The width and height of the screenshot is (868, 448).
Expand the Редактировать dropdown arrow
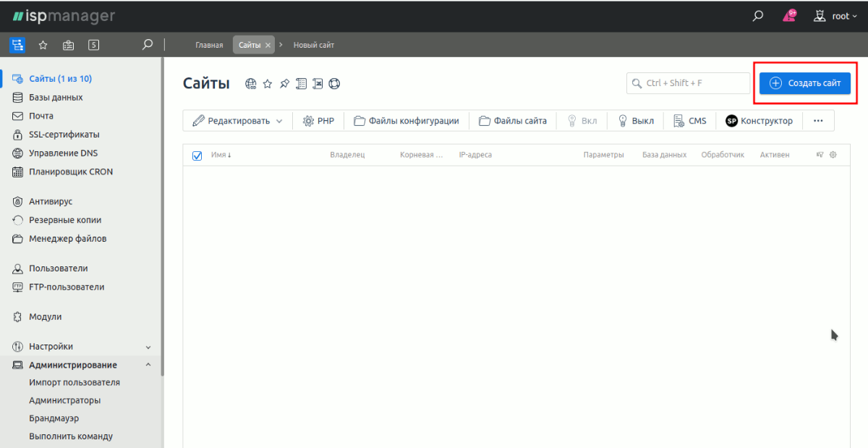(x=279, y=122)
